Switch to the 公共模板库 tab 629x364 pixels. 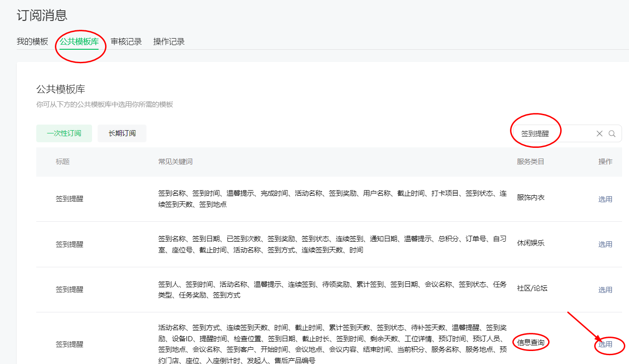coord(79,41)
